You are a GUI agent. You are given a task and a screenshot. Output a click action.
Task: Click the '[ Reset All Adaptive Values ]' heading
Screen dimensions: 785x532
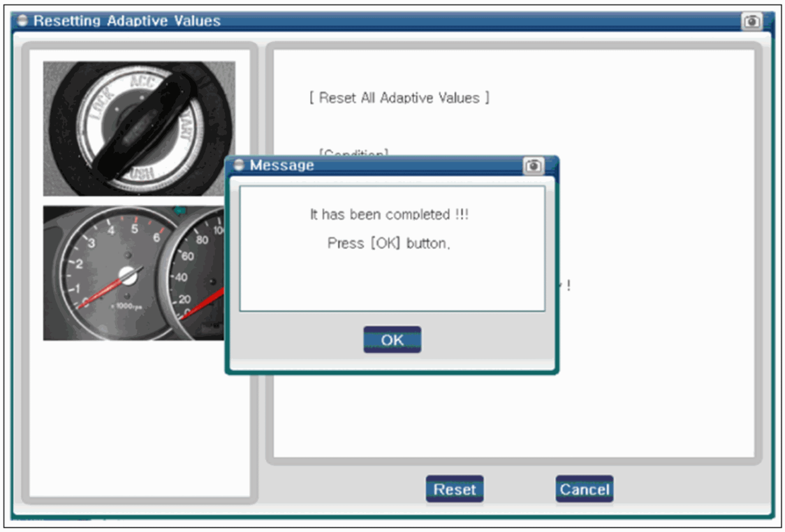point(399,98)
